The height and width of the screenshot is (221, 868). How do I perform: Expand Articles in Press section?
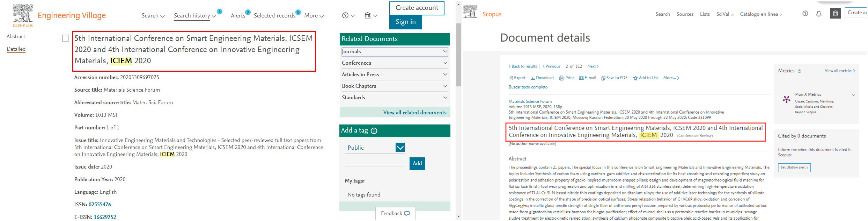pos(395,74)
